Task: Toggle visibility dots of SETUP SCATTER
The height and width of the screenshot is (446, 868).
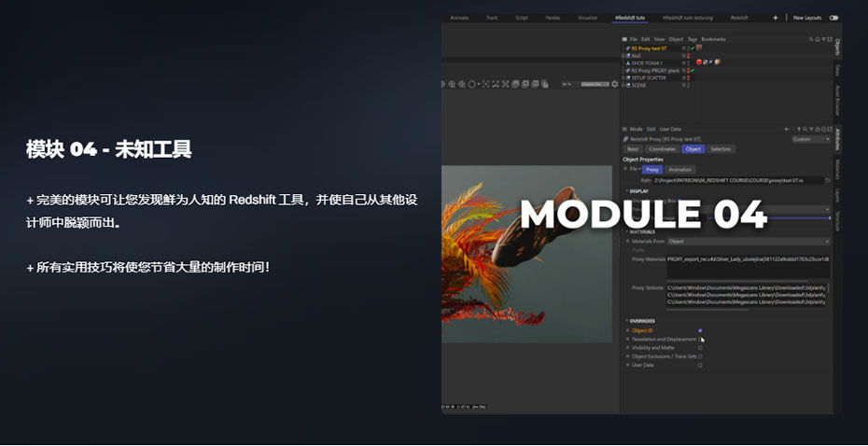Action: [x=688, y=78]
